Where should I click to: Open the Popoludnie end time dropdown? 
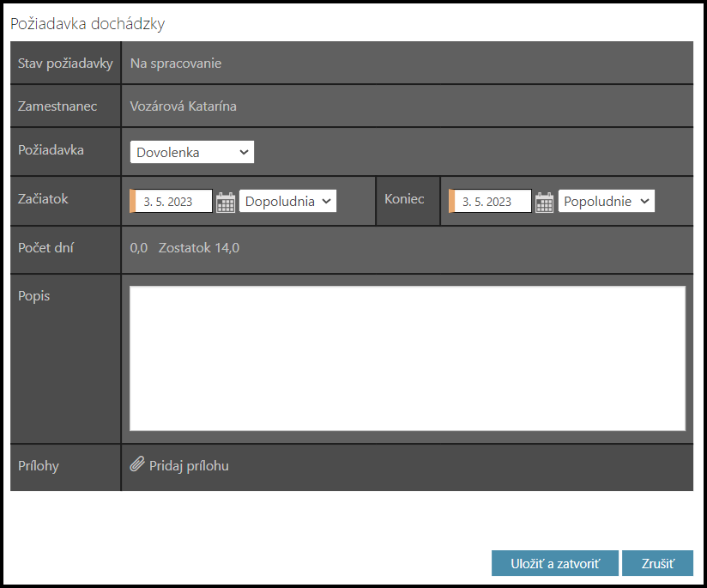(607, 202)
